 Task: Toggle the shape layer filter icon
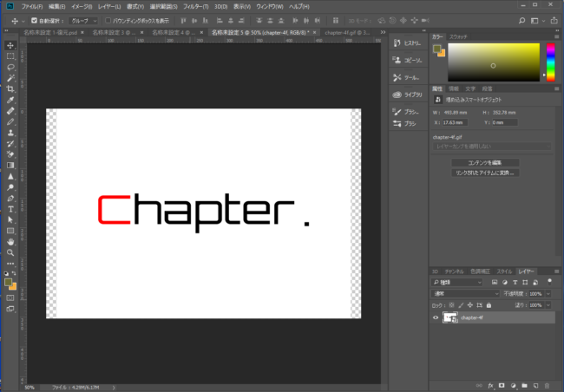tap(525, 283)
